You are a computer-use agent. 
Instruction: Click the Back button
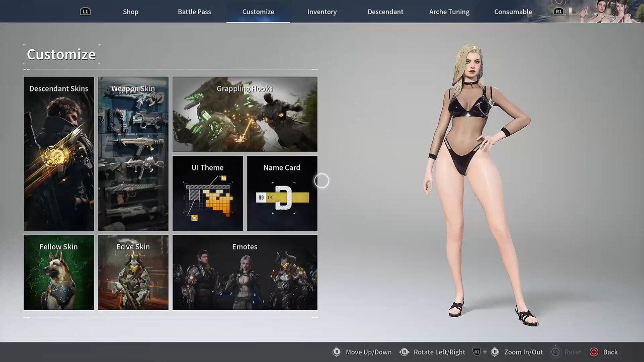610,352
